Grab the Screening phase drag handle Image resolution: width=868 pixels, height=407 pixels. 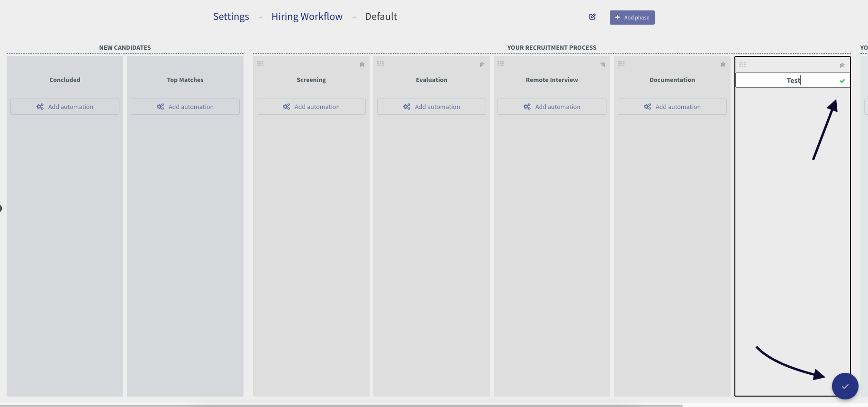[x=260, y=64]
